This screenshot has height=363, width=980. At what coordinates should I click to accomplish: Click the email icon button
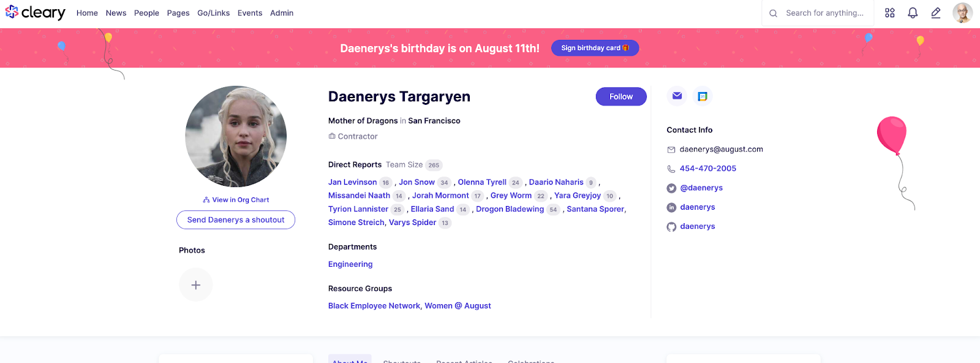pyautogui.click(x=677, y=96)
